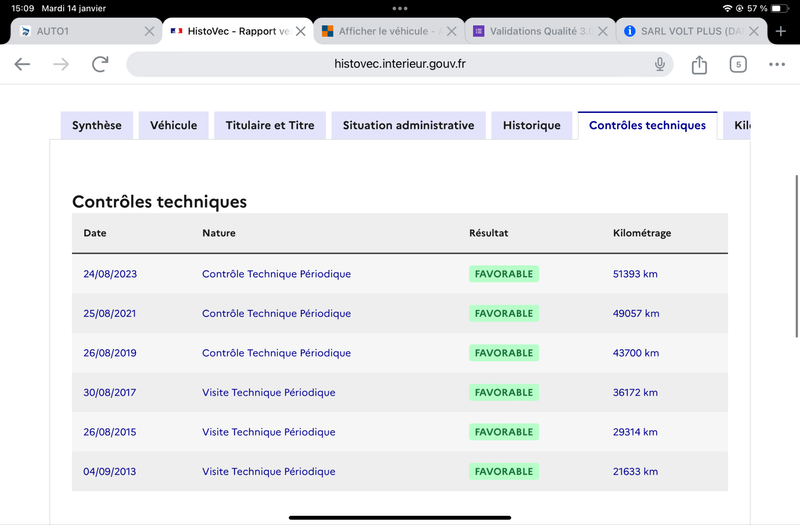Open the share sheet icon
The width and height of the screenshot is (800, 525).
(x=699, y=64)
